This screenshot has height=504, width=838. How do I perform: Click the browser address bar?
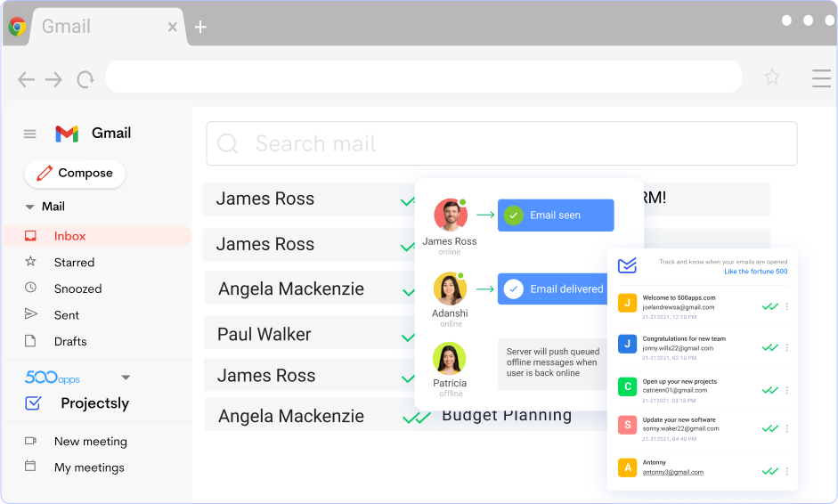coord(423,77)
